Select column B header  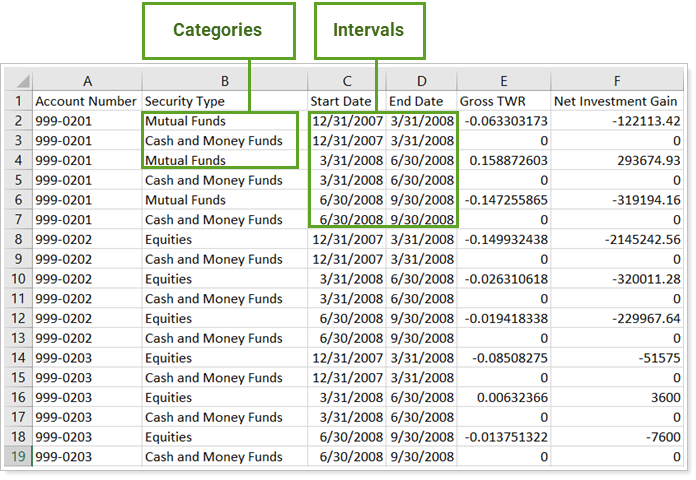pos(224,81)
